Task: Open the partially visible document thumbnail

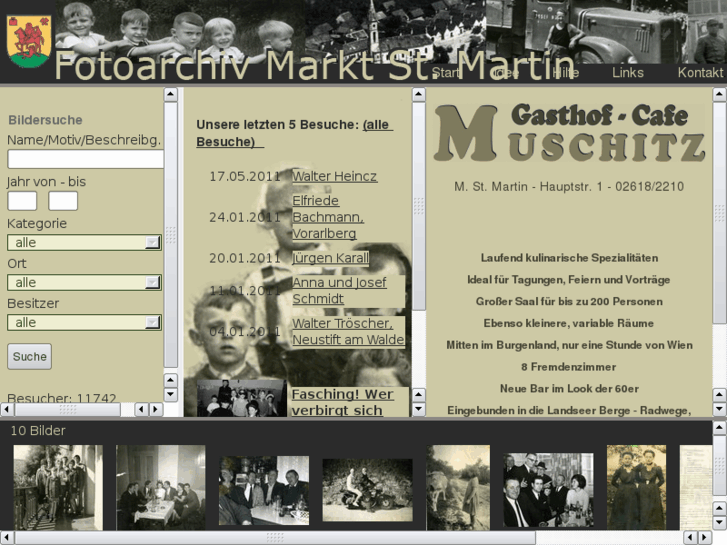Action: click(696, 487)
